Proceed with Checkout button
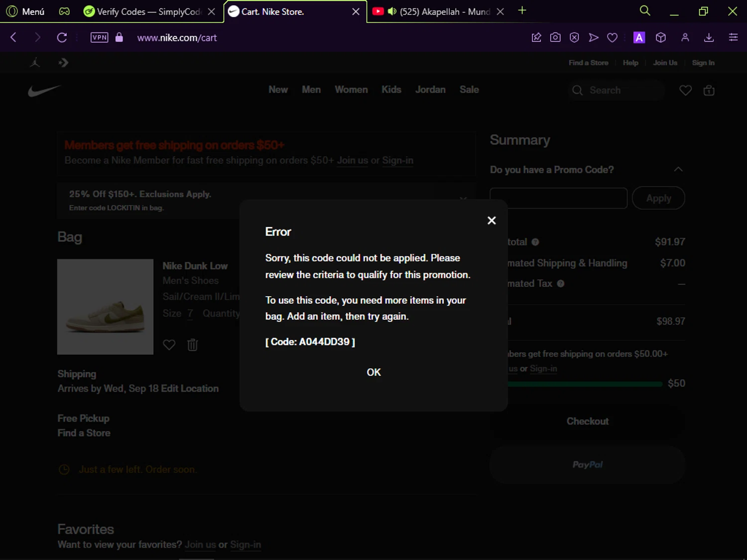The image size is (747, 560). (588, 422)
